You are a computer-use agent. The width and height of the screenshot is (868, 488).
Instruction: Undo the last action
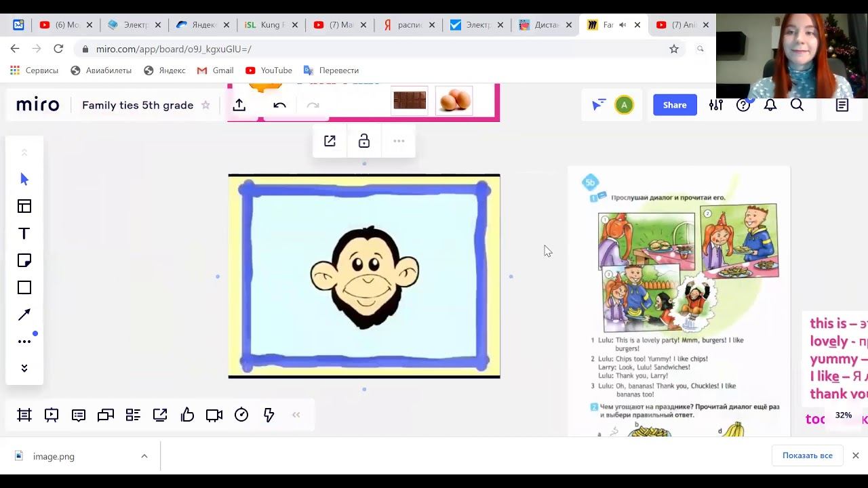coord(279,105)
